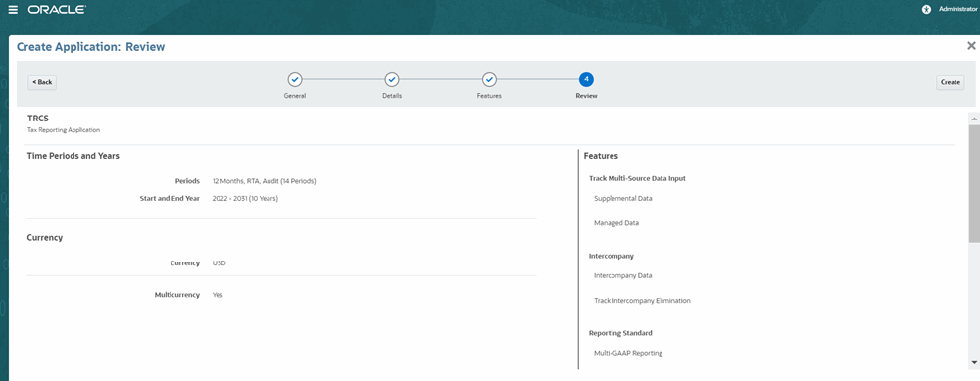Jump to the Details step circle
Viewport: 980px width, 381px height.
391,80
